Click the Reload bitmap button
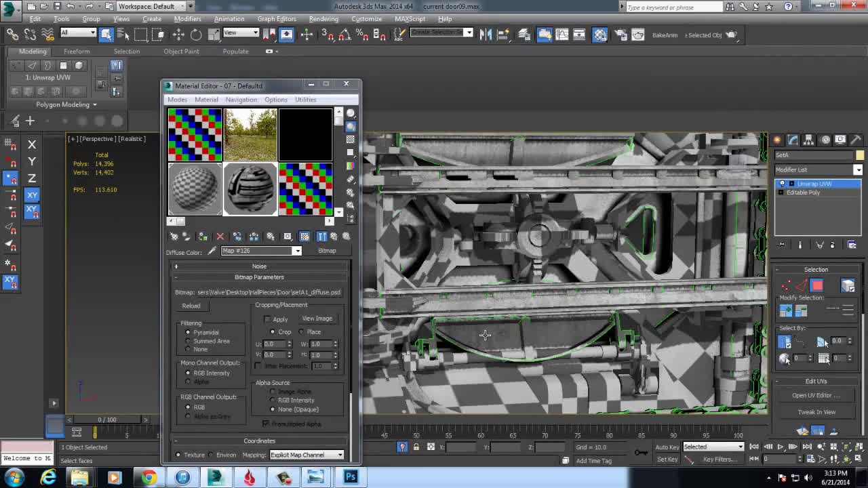This screenshot has height=488, width=868. 191,306
